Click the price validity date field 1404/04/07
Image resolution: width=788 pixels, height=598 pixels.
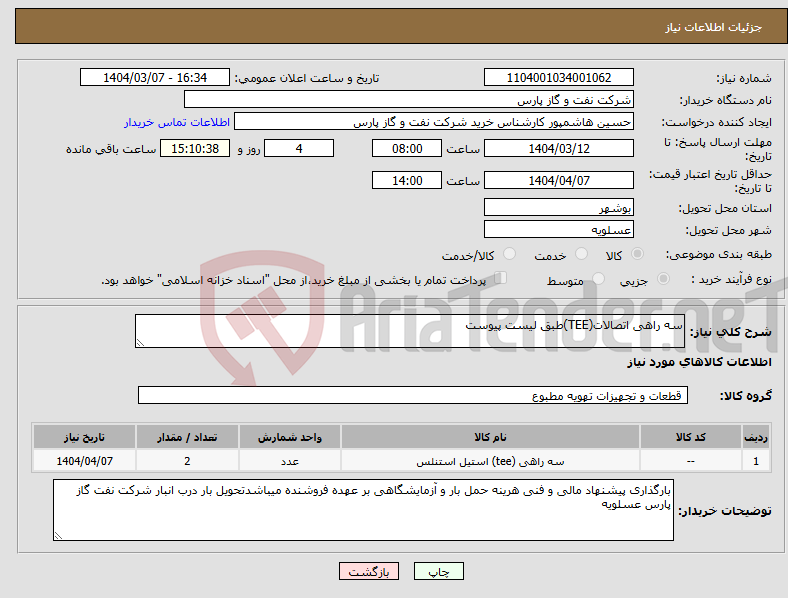pyautogui.click(x=558, y=180)
